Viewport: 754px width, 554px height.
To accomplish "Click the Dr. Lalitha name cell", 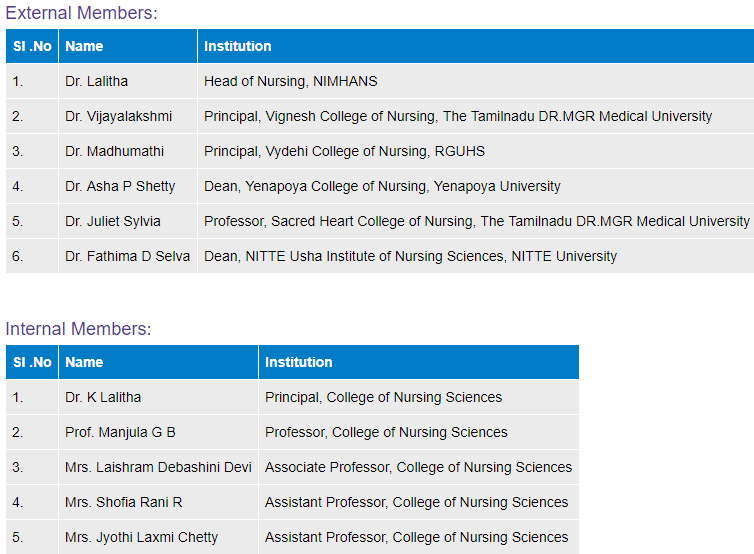I will tap(96, 81).
